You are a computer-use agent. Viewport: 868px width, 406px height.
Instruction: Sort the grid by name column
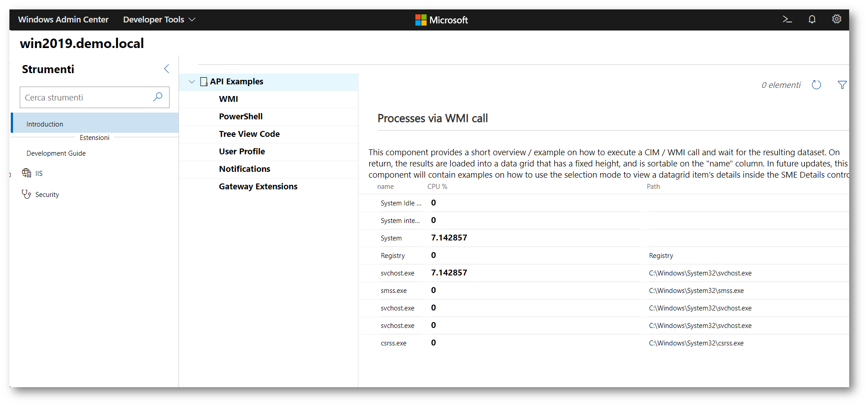click(x=385, y=187)
